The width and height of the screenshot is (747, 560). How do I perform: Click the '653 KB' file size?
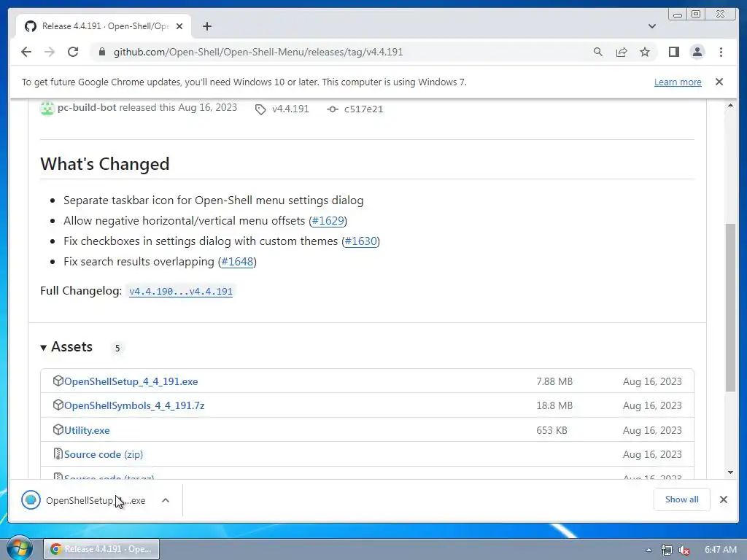tap(551, 430)
